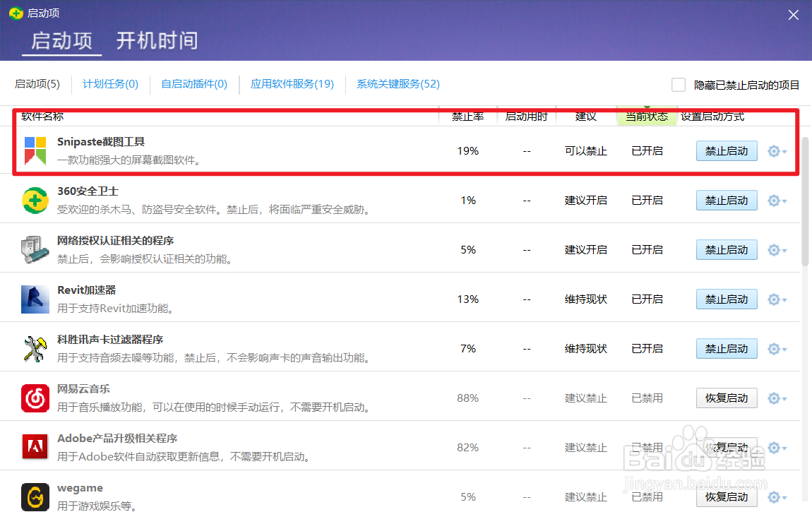Click 已开启 status in 科胜讯 row
The width and height of the screenshot is (812, 512).
tap(647, 349)
